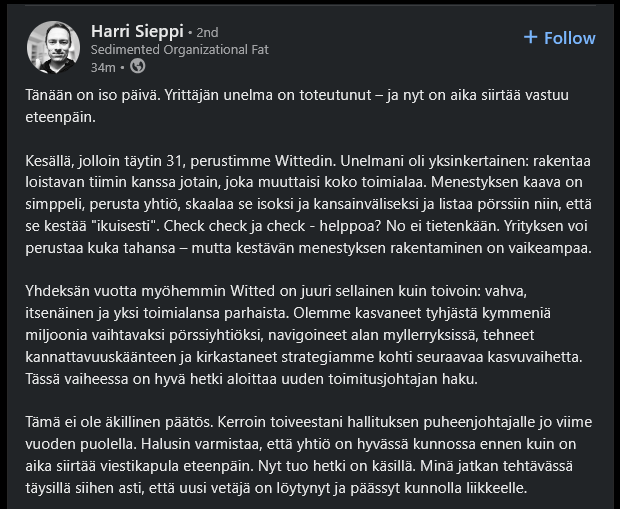Follow Harri Sieppi
620x509 pixels.
pyautogui.click(x=560, y=38)
